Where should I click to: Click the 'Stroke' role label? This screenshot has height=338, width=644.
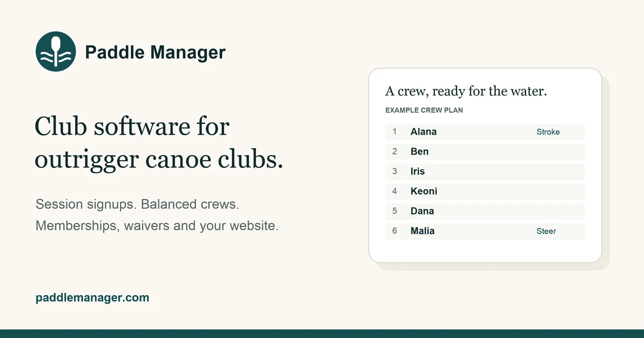click(x=548, y=132)
